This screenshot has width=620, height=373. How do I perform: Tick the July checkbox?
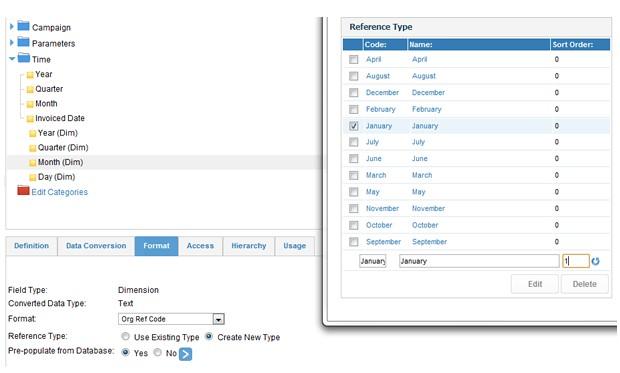(x=353, y=142)
